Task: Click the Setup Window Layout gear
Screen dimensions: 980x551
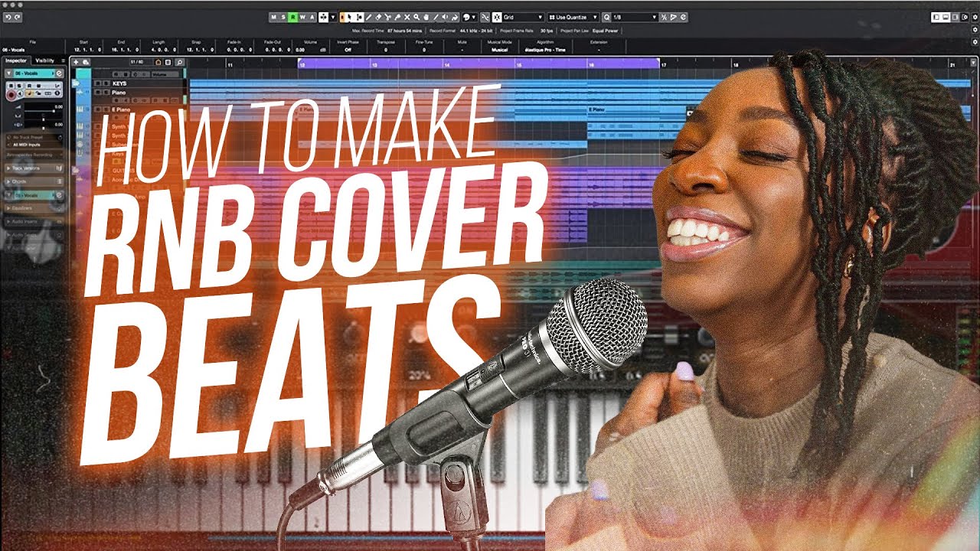Action: pos(965,17)
